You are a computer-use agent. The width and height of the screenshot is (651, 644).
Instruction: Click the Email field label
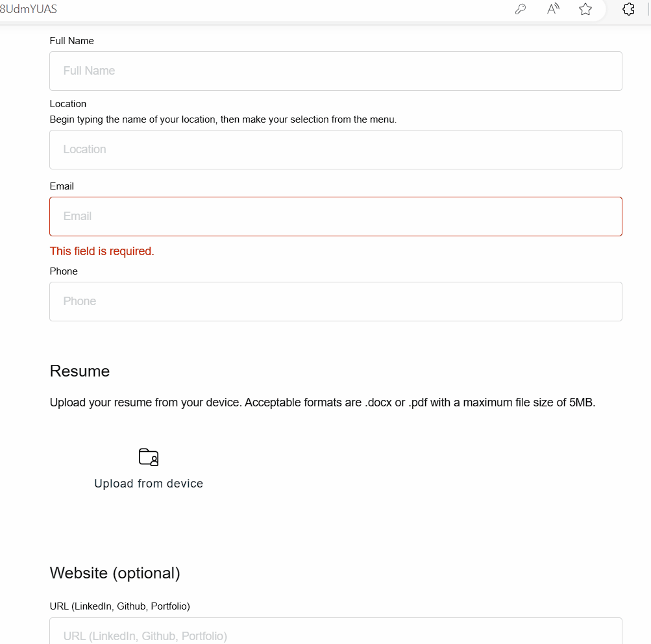click(x=62, y=186)
